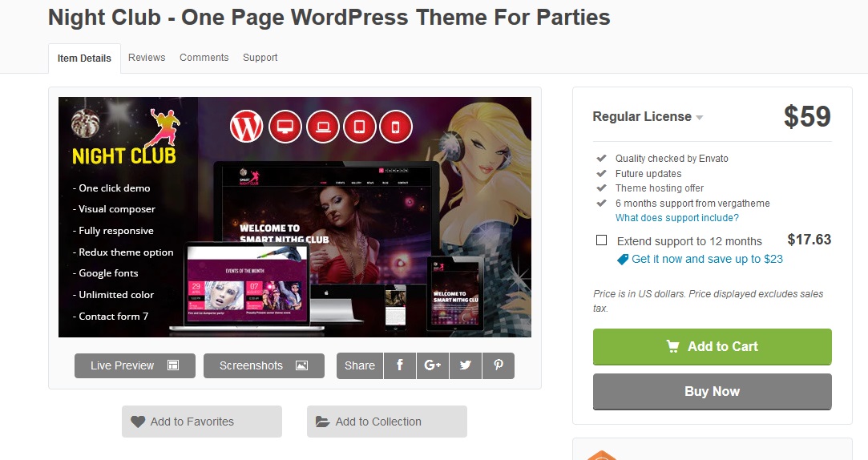868x460 pixels.
Task: Click Add to Collection folder button
Action: [x=387, y=422]
